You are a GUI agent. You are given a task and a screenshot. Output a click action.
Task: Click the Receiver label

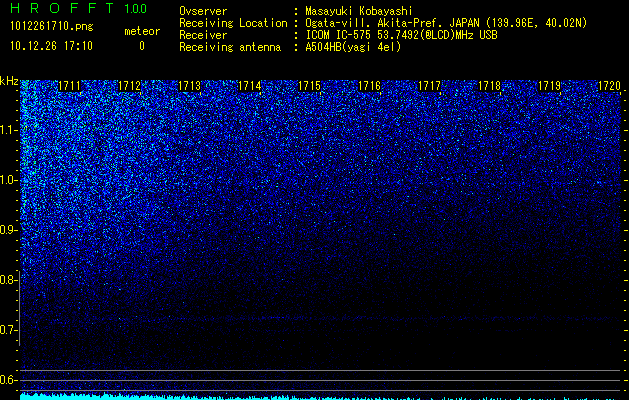(203, 35)
